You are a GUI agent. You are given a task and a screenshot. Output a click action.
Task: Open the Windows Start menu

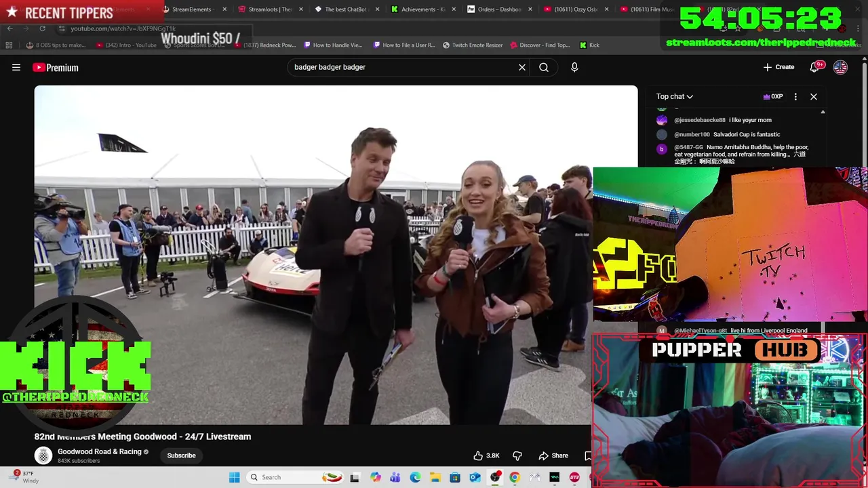pyautogui.click(x=234, y=477)
